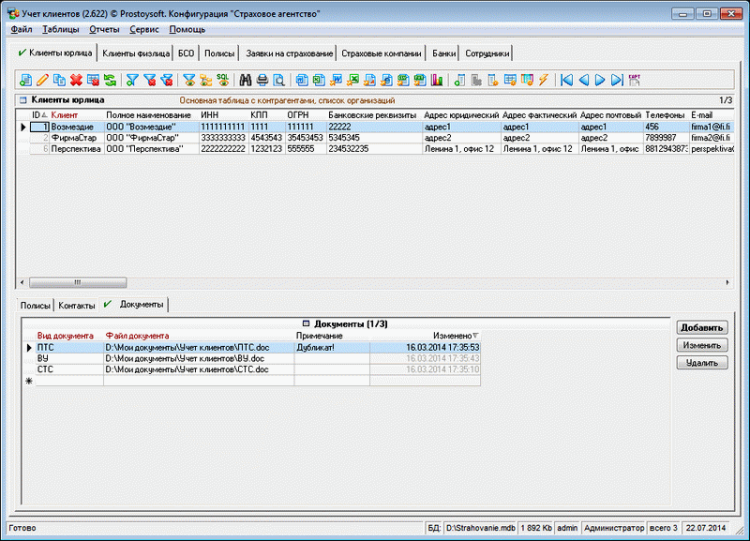Viewport: 750px width, 541px height.
Task: Select the Перспектива client row
Action: pyautogui.click(x=75, y=149)
